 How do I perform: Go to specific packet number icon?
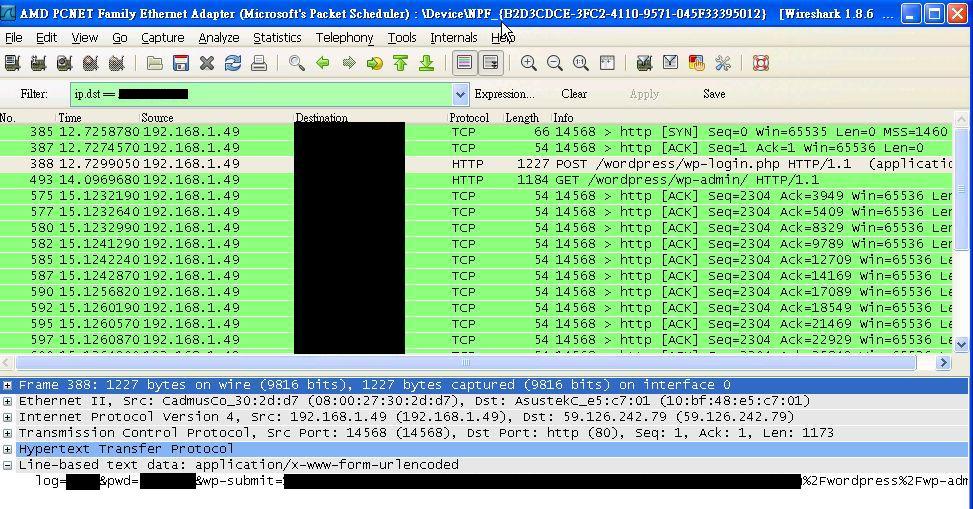point(375,63)
